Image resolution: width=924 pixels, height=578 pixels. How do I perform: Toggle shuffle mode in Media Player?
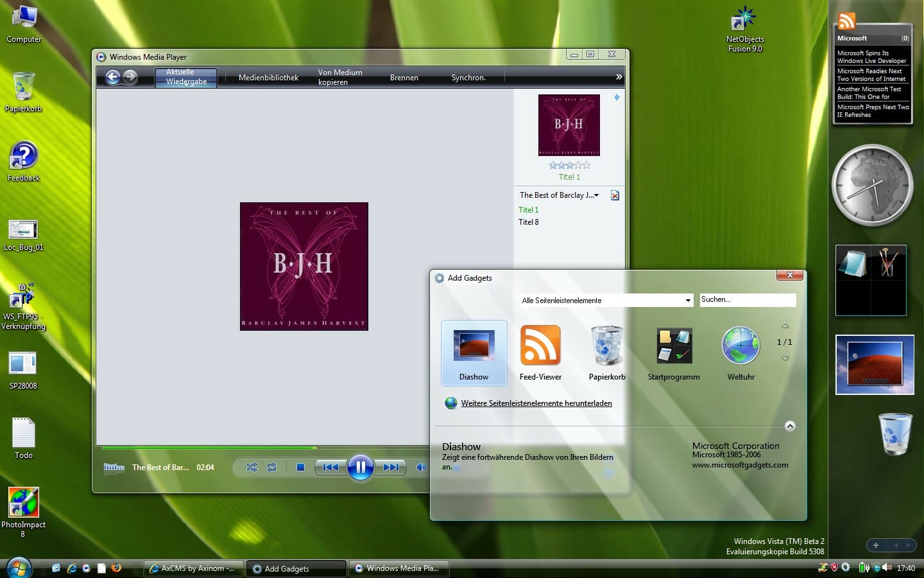click(x=252, y=468)
